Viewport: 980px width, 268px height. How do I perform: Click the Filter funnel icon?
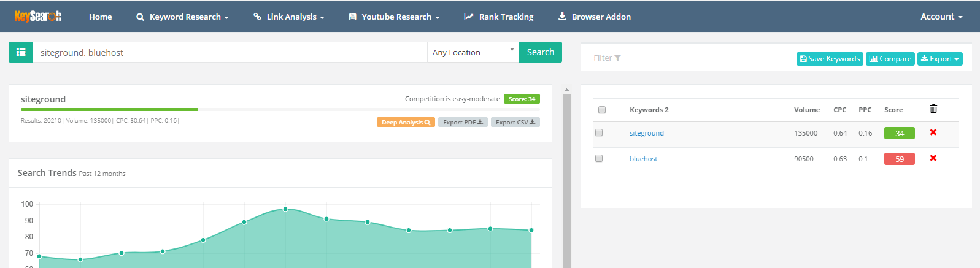(617, 58)
